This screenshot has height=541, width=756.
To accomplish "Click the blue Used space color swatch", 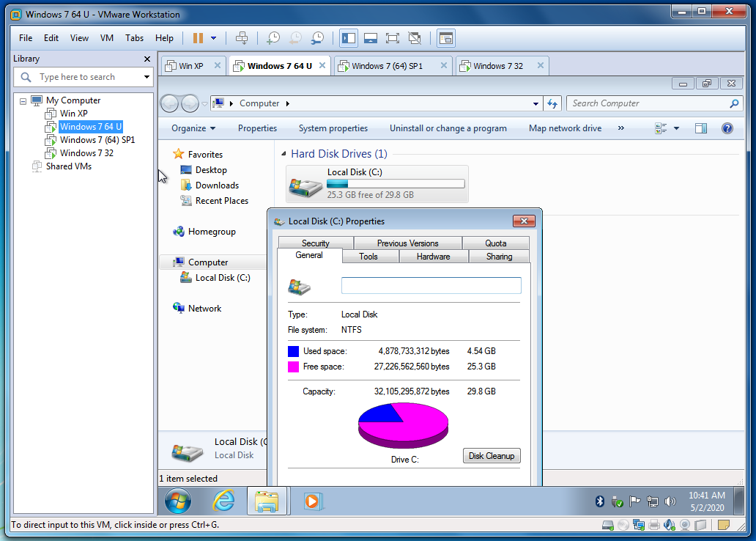I will [x=293, y=351].
